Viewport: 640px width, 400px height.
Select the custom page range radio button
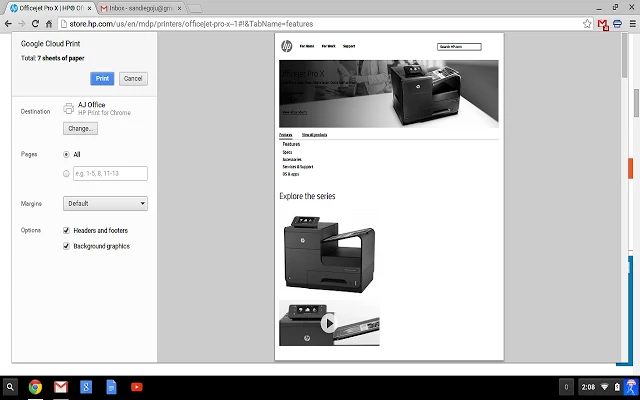(66, 173)
